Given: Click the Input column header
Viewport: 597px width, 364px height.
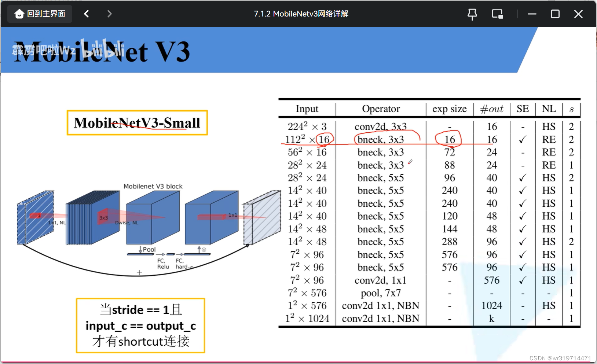Looking at the screenshot, I should coord(307,109).
